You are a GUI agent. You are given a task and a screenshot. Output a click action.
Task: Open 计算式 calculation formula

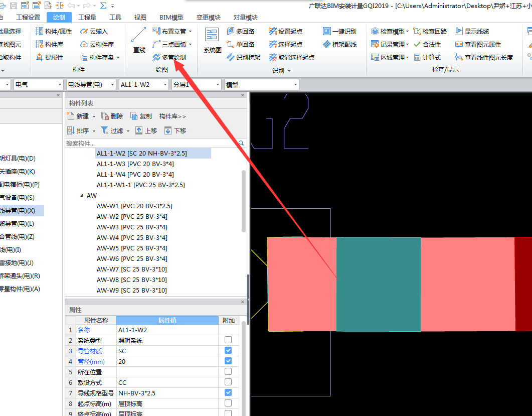(x=427, y=57)
